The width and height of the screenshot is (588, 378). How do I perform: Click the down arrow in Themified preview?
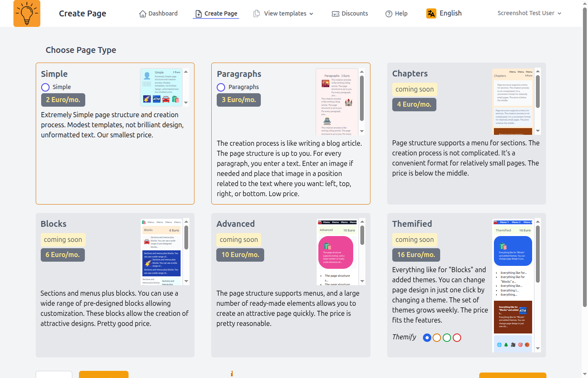pyautogui.click(x=538, y=349)
